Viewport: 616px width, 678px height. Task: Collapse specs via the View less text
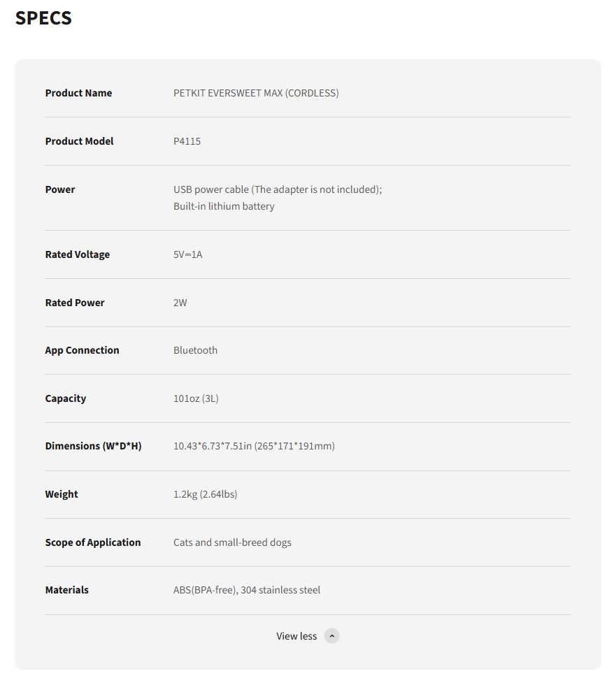click(x=296, y=636)
